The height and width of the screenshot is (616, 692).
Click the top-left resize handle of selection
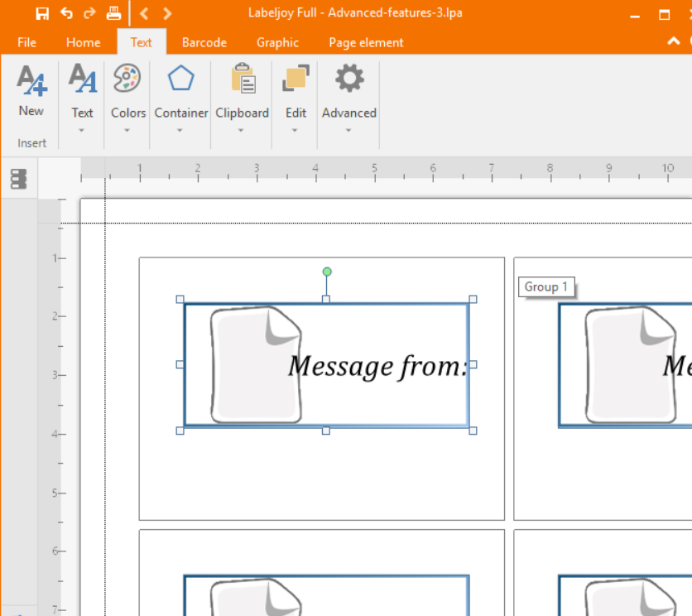point(180,300)
